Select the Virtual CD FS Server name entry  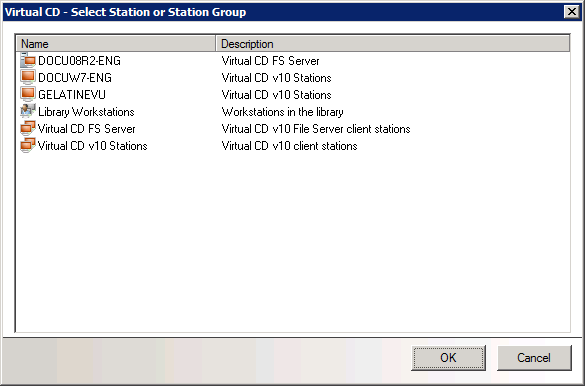(87, 129)
